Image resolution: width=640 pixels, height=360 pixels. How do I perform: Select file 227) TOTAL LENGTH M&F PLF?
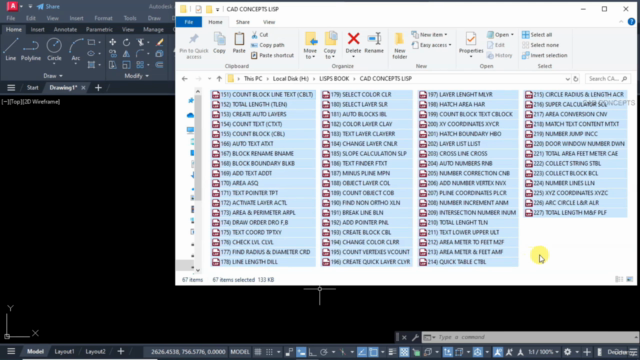tap(576, 213)
